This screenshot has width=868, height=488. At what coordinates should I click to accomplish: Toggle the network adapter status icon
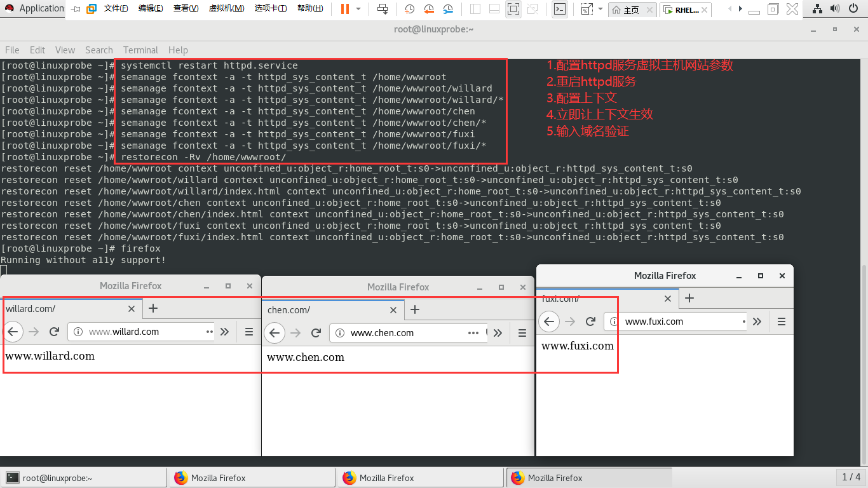(817, 8)
